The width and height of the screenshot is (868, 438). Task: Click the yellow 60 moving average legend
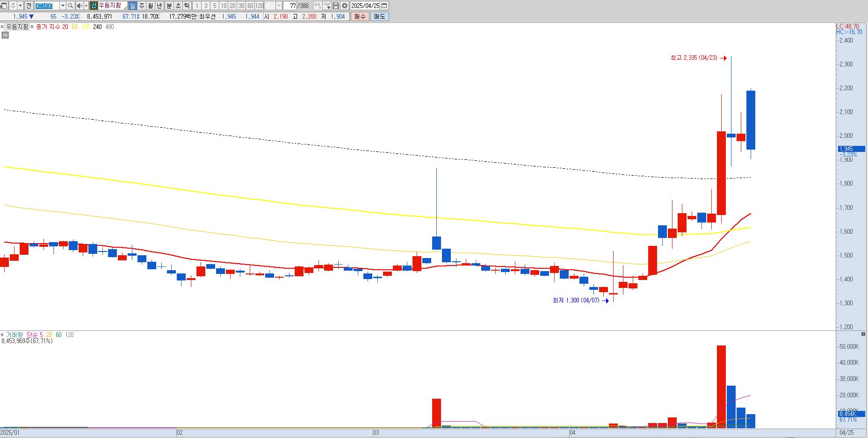pos(74,27)
